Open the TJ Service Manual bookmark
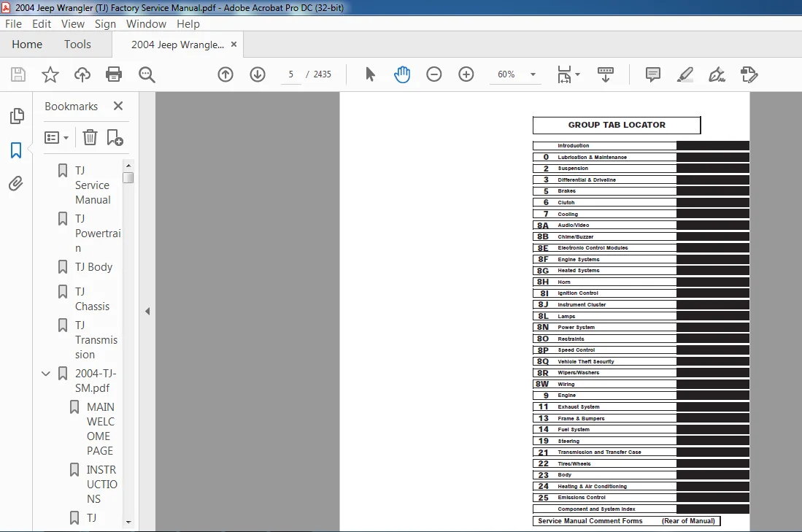The image size is (802, 532). (x=91, y=185)
